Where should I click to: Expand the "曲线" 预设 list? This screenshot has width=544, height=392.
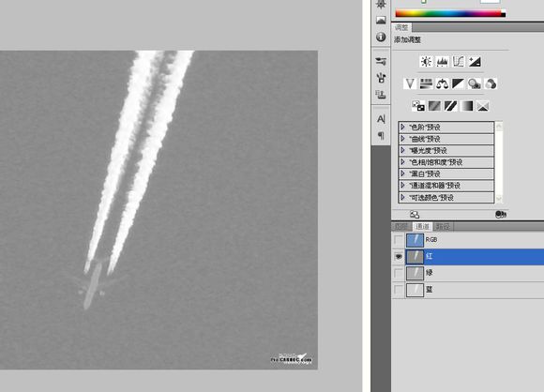pyautogui.click(x=402, y=139)
